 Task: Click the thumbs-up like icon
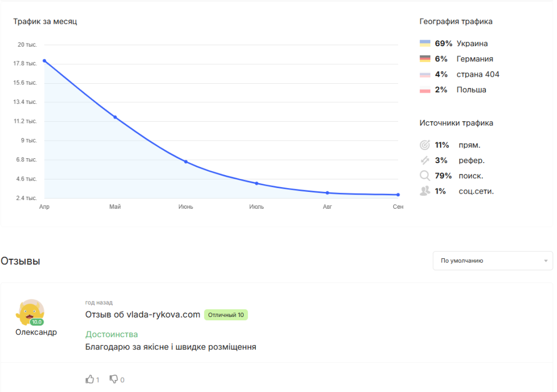point(90,379)
